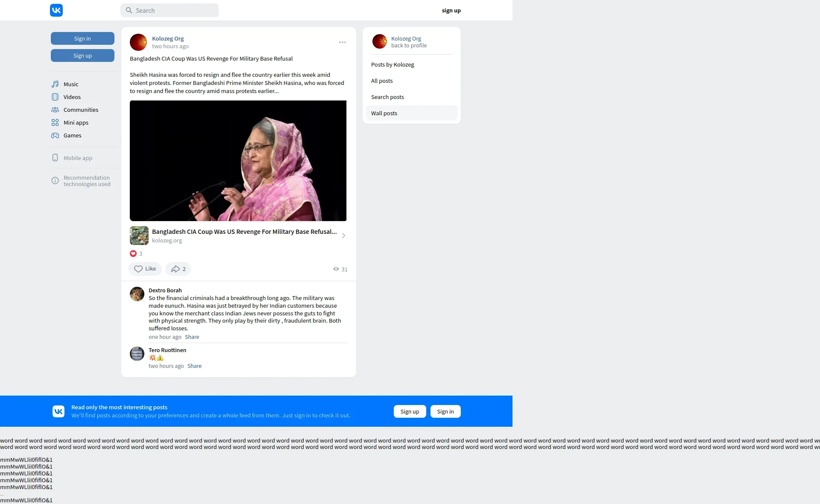Open the Sheikh Hasina post image
The height and width of the screenshot is (504, 820).
238,161
